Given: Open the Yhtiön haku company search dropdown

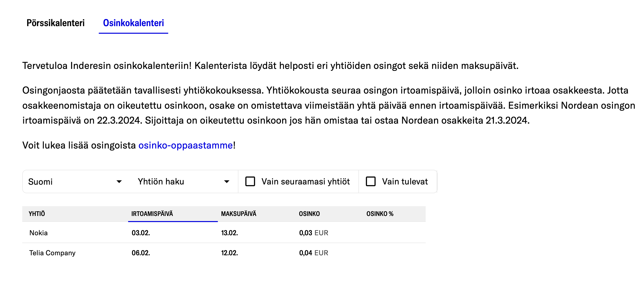Looking at the screenshot, I should (180, 182).
